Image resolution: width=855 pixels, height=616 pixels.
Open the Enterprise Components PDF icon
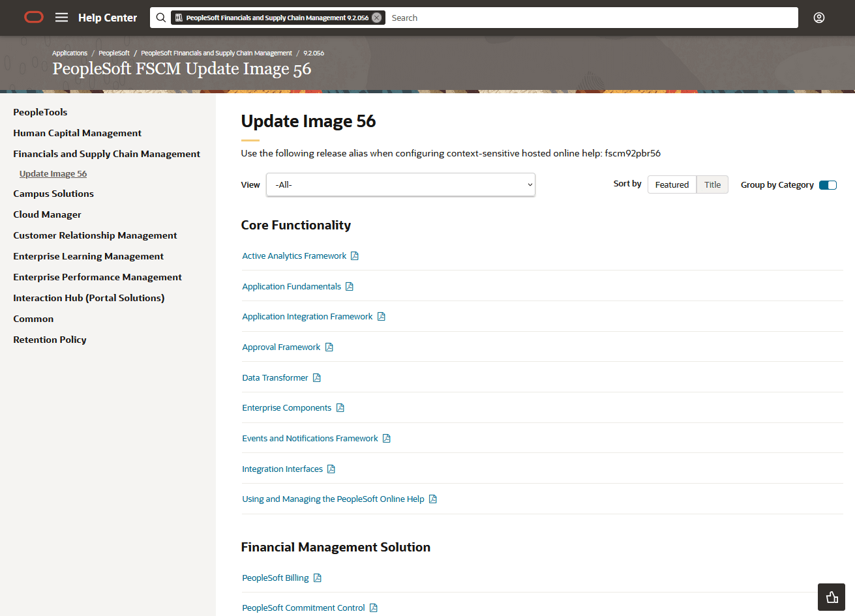(340, 407)
